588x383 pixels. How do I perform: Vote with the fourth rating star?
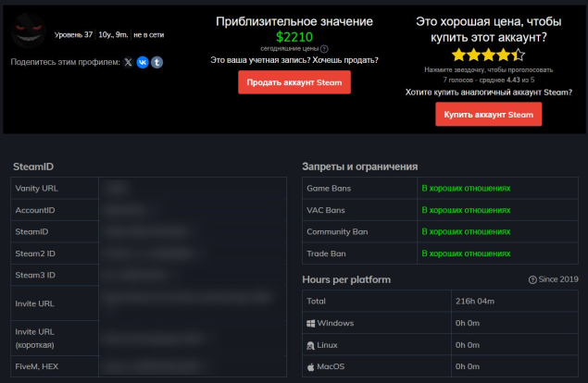[x=503, y=55]
